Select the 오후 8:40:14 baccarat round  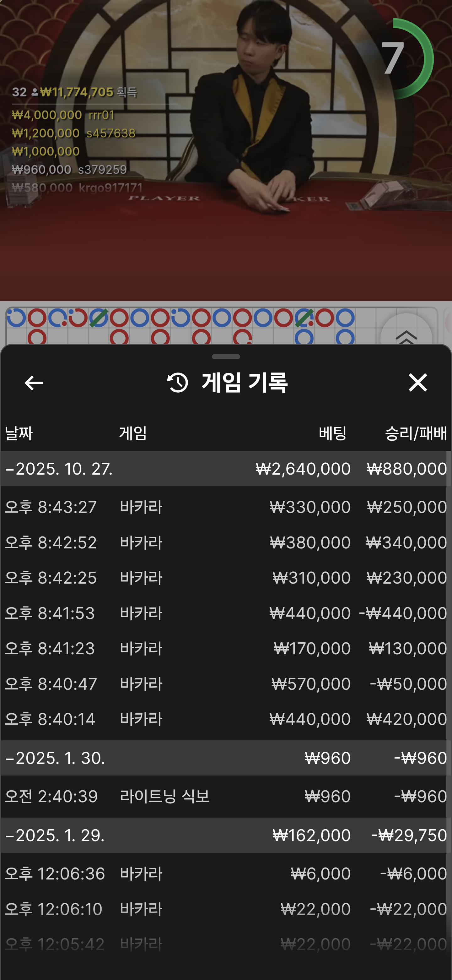click(x=226, y=719)
